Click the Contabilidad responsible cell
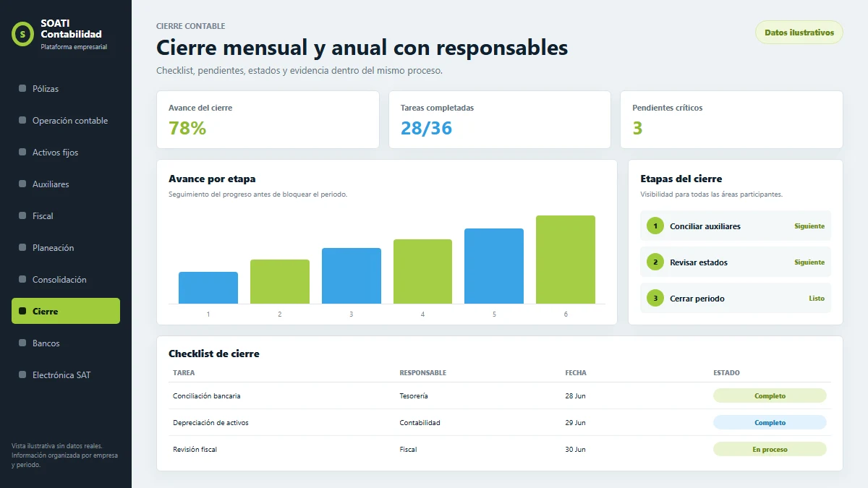 coord(420,423)
